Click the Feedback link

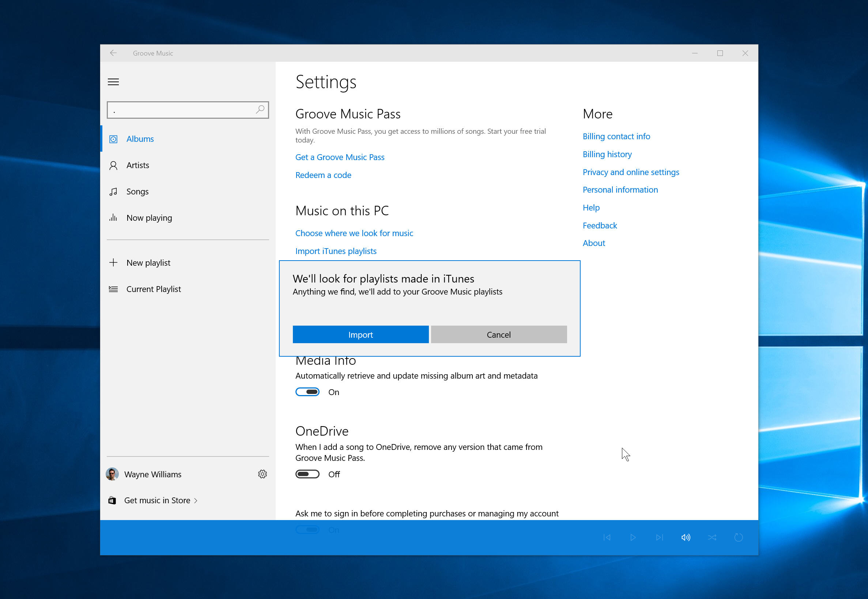coord(600,225)
